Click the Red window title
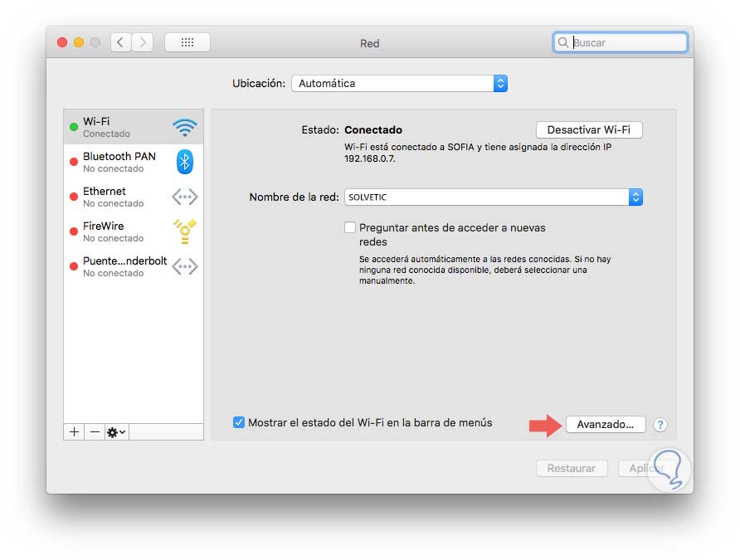740x560 pixels. [369, 43]
